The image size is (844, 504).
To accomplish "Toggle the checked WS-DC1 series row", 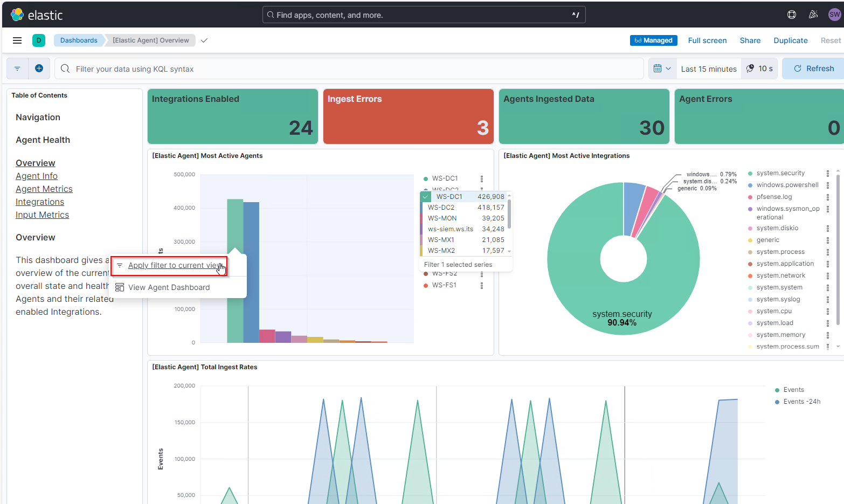I will click(463, 197).
